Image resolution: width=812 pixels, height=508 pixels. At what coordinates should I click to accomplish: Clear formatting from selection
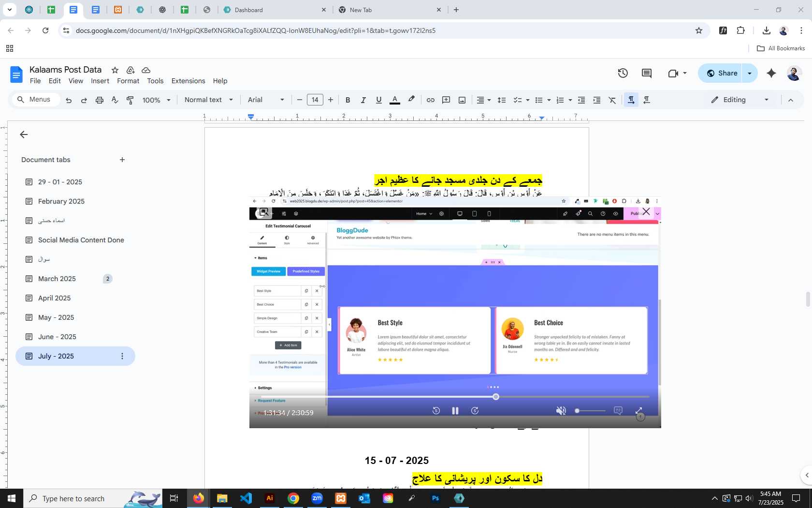[612, 100]
